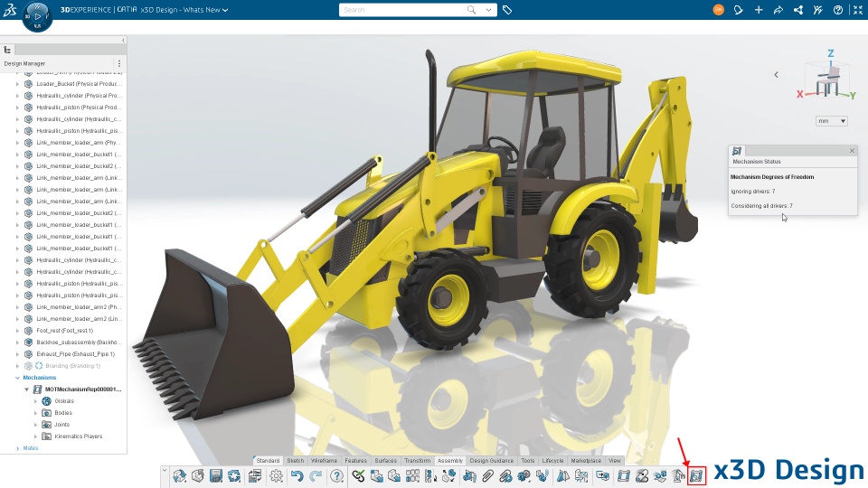Click the mirror component icon
This screenshot has width=868, height=488.
(563, 476)
